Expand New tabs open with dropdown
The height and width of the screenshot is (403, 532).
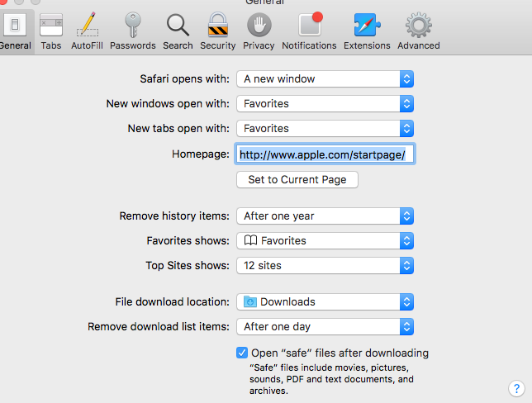tap(325, 128)
